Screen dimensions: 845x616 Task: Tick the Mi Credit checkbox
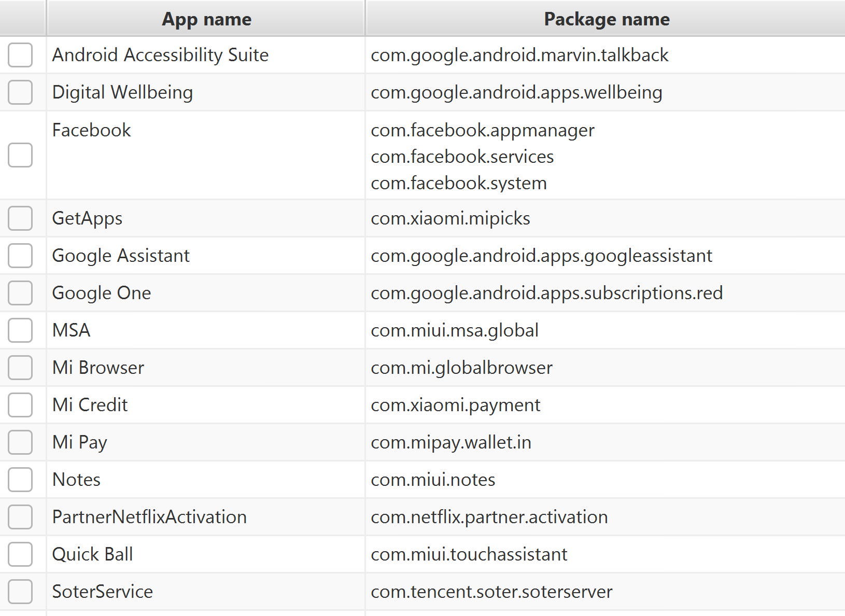click(x=20, y=405)
